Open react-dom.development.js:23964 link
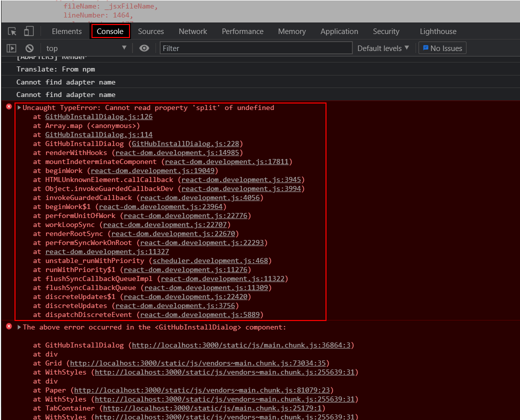 (161, 206)
